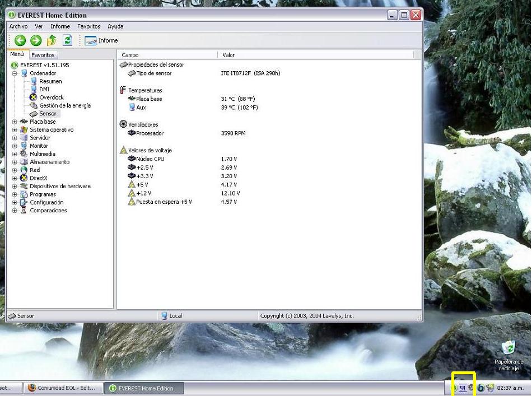Click the network tray icon beside the clock
The height and width of the screenshot is (396, 532).
(x=489, y=388)
